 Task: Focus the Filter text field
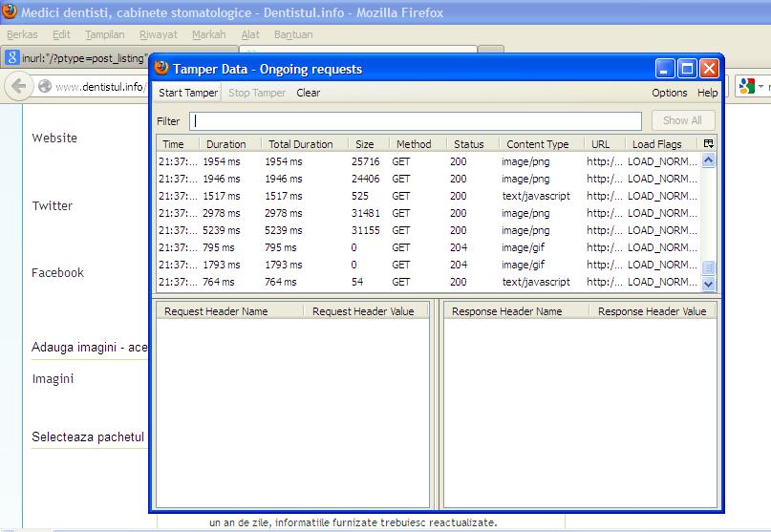click(x=416, y=121)
